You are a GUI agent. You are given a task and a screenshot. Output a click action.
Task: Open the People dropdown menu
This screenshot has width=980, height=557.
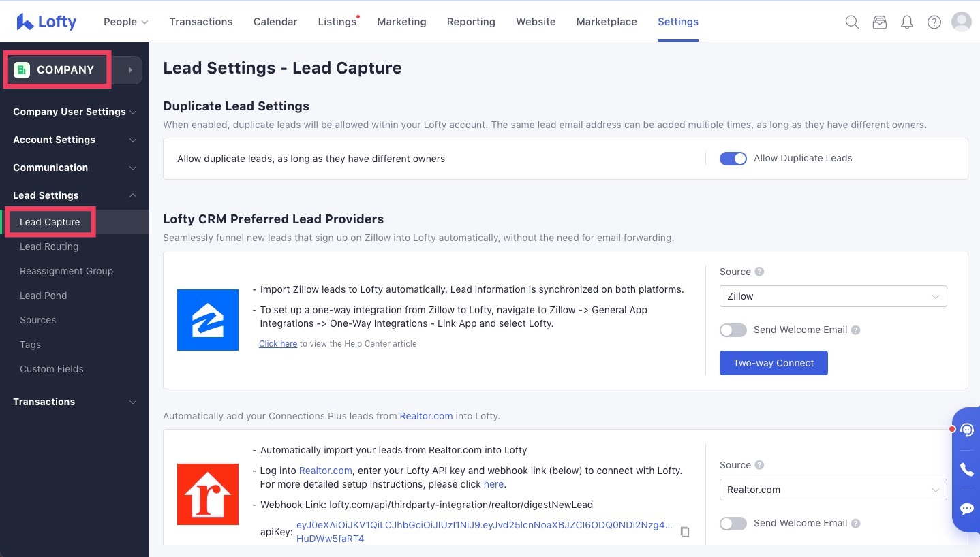[126, 22]
